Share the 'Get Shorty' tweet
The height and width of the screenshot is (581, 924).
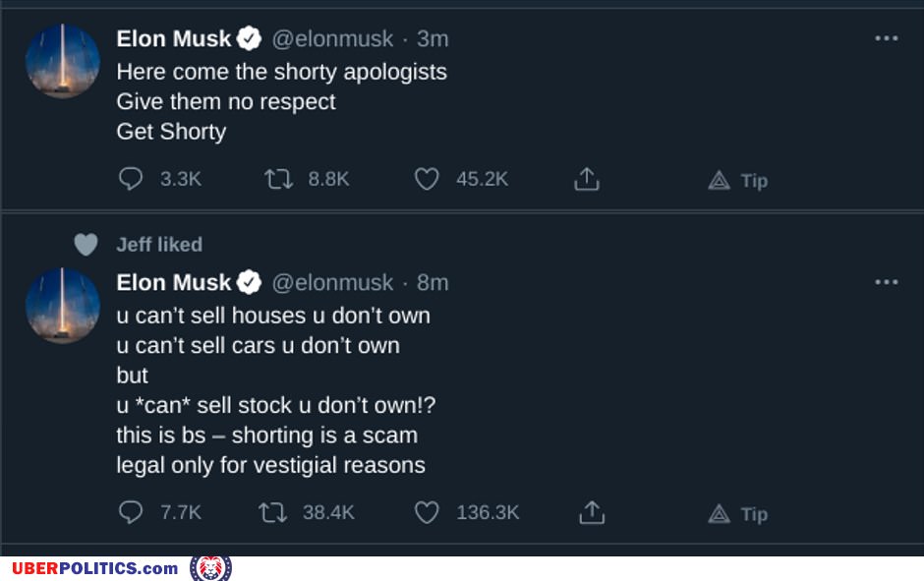pyautogui.click(x=587, y=179)
